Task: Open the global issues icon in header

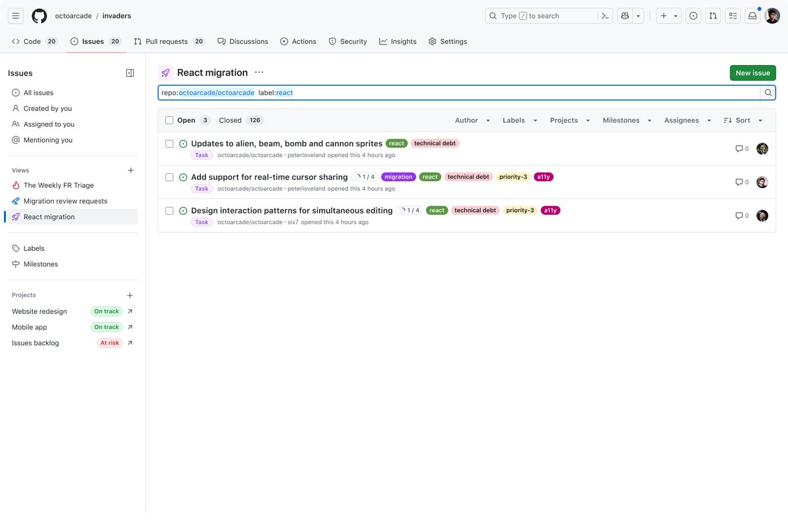Action: click(693, 16)
